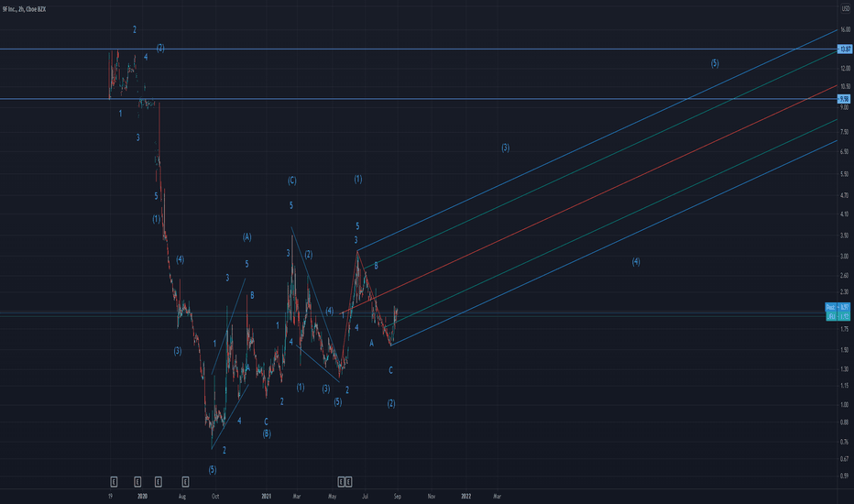Click the Nov label on the time axis
The image size is (854, 504).
[x=432, y=496]
